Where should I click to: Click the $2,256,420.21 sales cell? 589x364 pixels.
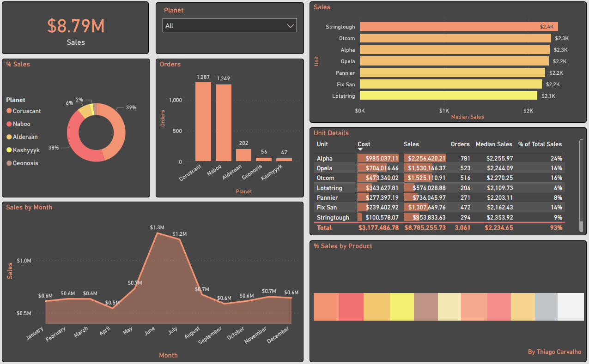425,158
